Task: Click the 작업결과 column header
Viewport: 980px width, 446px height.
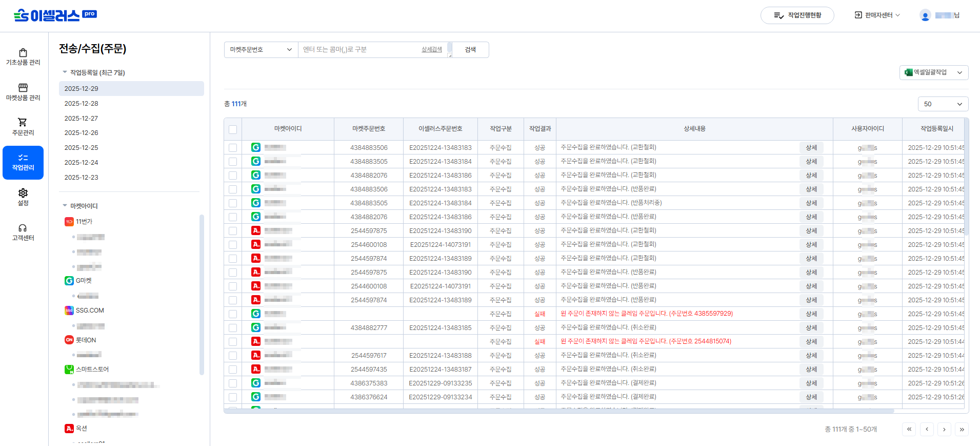Action: (x=540, y=129)
